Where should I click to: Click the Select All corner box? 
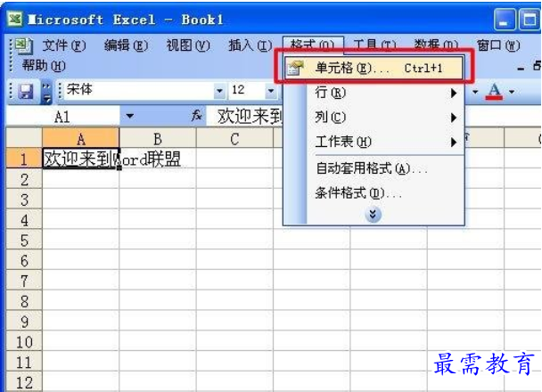pyautogui.click(x=24, y=138)
